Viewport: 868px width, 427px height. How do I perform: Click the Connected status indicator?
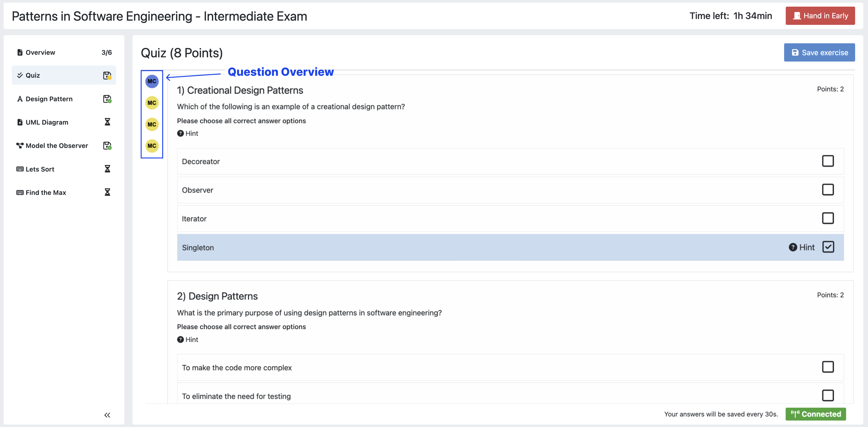[x=816, y=414]
